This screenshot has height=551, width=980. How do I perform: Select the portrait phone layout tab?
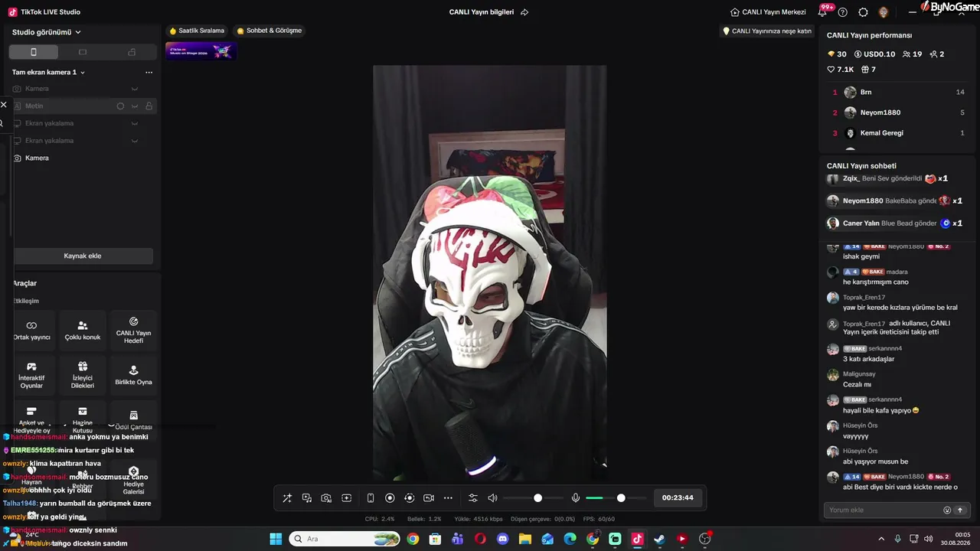[x=33, y=52]
